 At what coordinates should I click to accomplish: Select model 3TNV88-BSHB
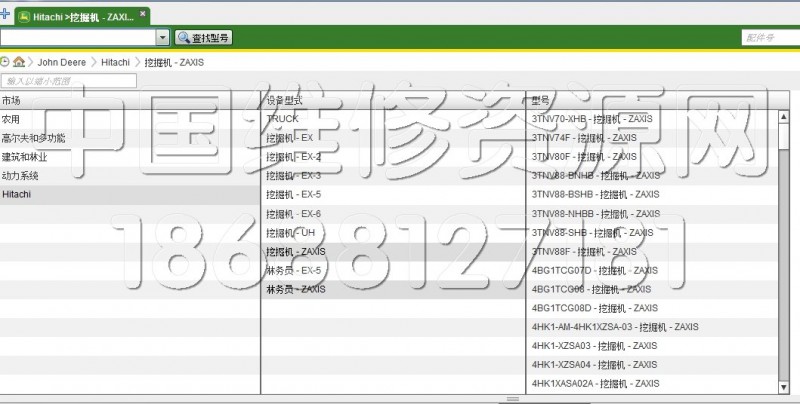tap(652, 194)
